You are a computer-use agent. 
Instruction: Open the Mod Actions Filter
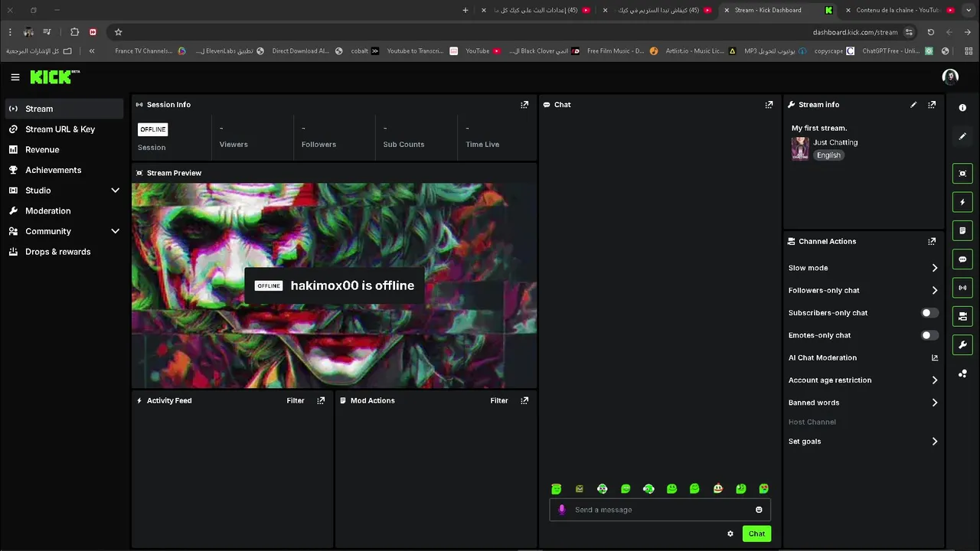point(499,400)
